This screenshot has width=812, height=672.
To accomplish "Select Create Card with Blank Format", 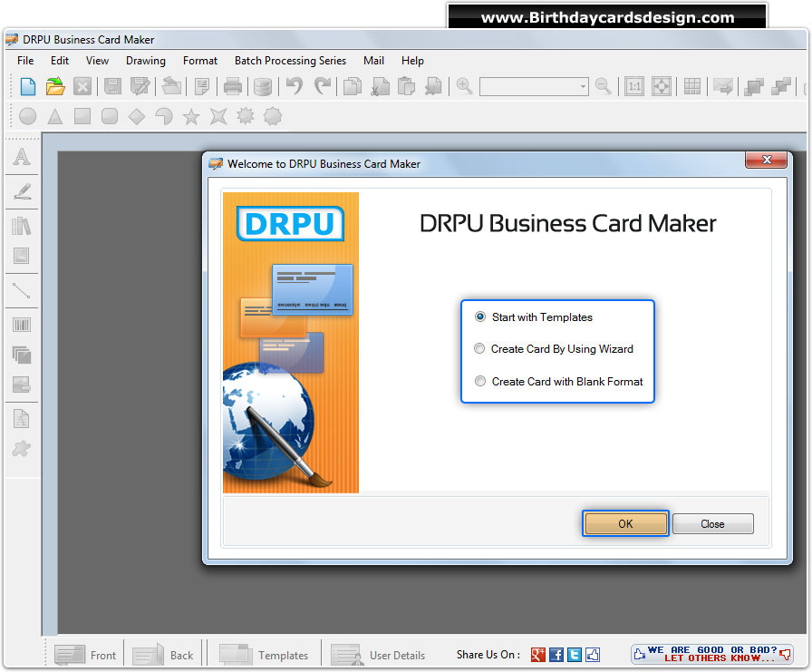I will click(x=559, y=382).
